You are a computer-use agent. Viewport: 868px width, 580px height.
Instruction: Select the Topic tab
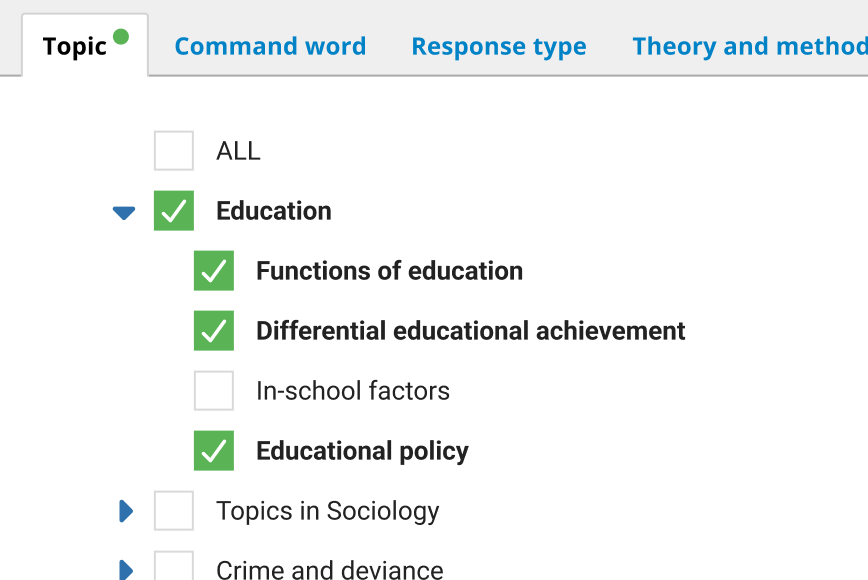click(x=75, y=47)
